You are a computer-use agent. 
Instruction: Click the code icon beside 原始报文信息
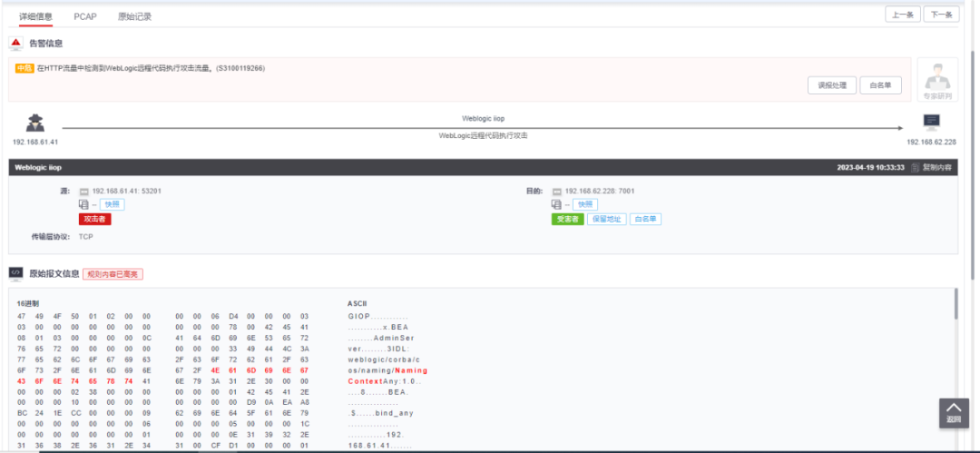(16, 273)
